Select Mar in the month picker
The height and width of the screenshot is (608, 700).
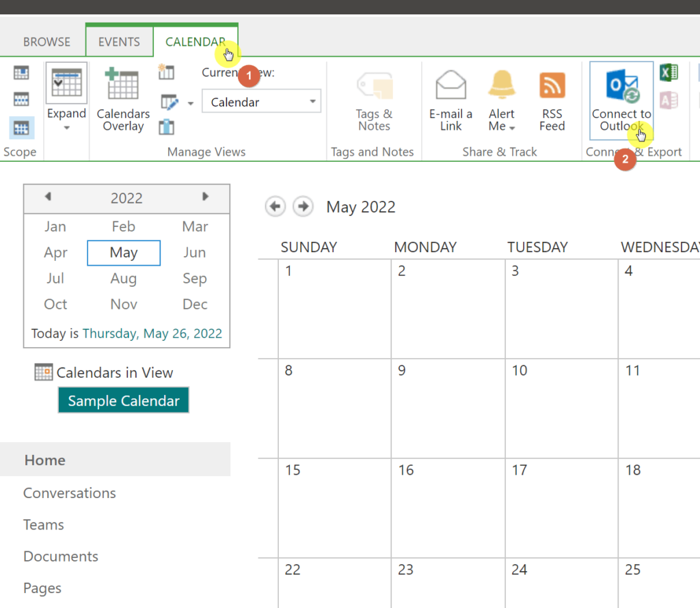[195, 227]
